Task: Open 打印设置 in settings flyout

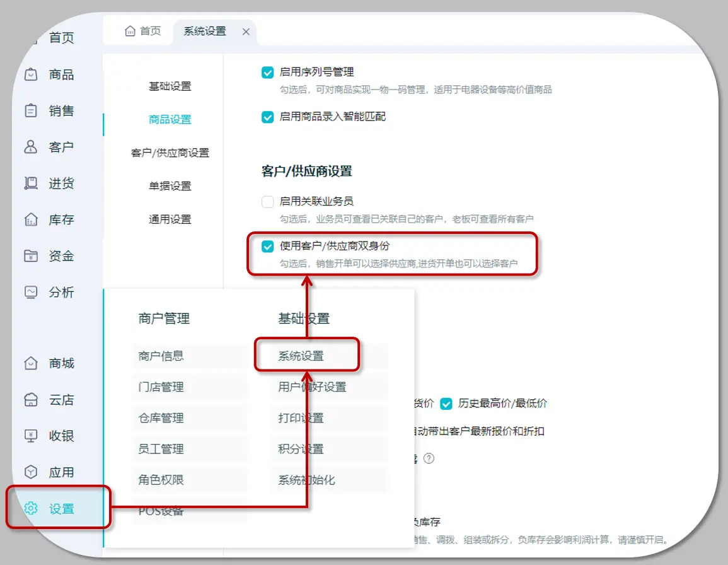Action: pyautogui.click(x=330, y=417)
